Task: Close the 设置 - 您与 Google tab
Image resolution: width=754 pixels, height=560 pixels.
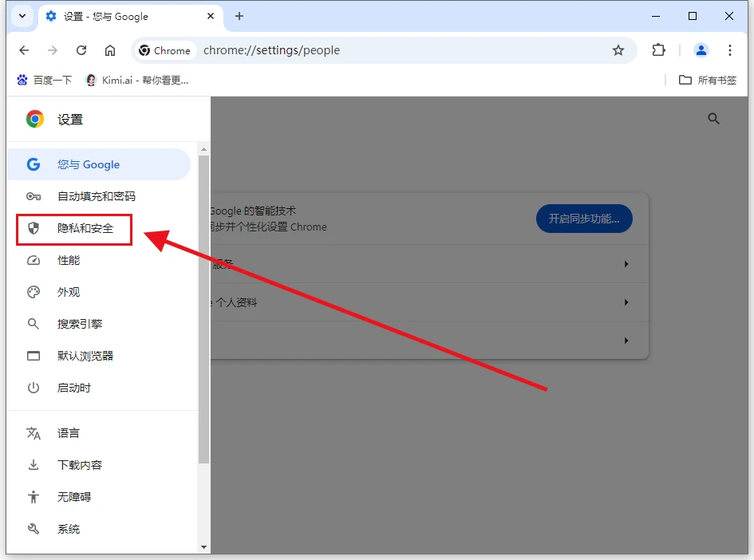Action: pos(210,16)
